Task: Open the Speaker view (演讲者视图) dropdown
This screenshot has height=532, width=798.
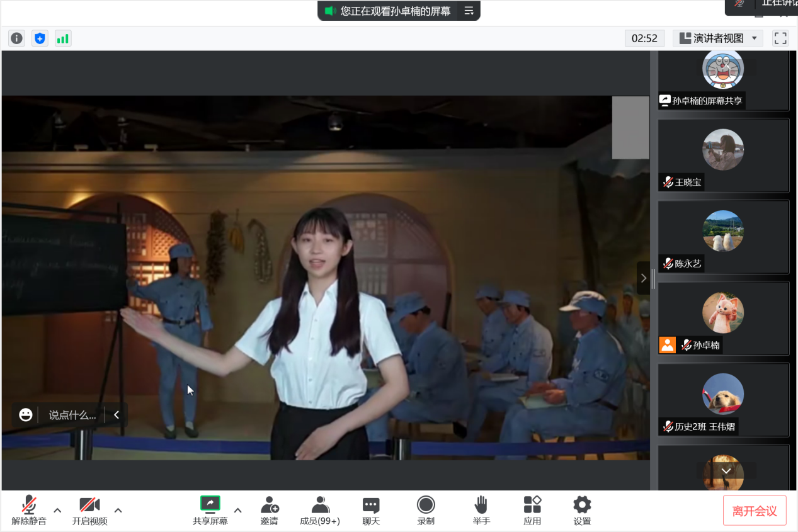Action: 718,38
